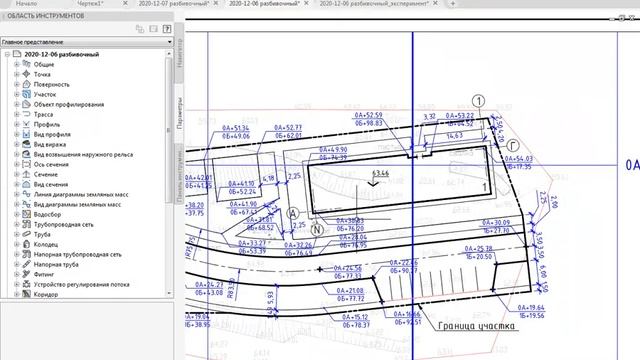This screenshot has height=360, width=640.
Task: Select the Граница участка label in drawing
Action: pyautogui.click(x=476, y=326)
